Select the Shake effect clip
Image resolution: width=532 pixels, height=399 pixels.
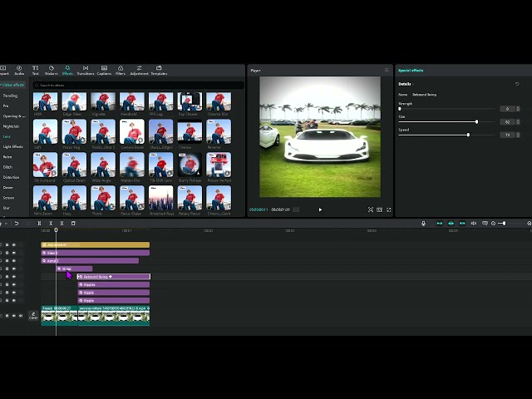pyautogui.click(x=74, y=268)
